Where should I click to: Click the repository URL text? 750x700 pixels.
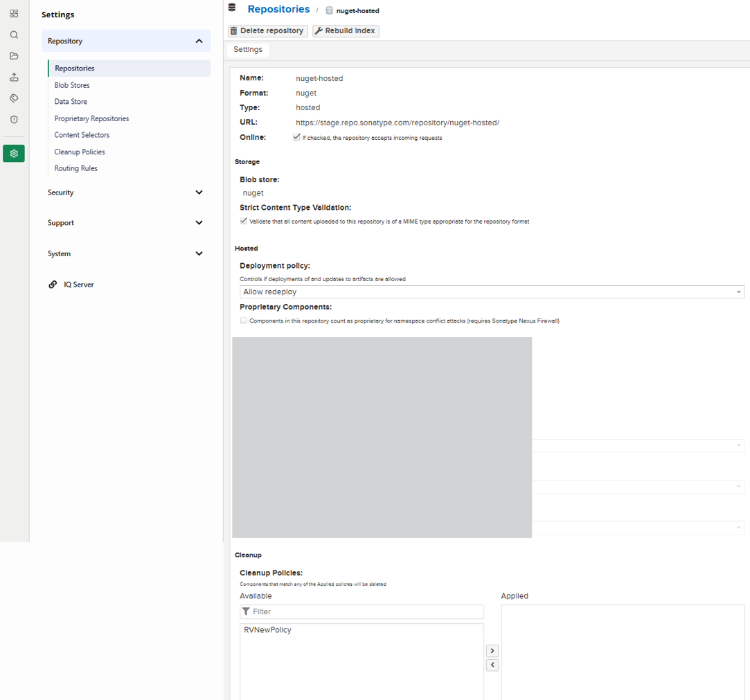click(398, 123)
